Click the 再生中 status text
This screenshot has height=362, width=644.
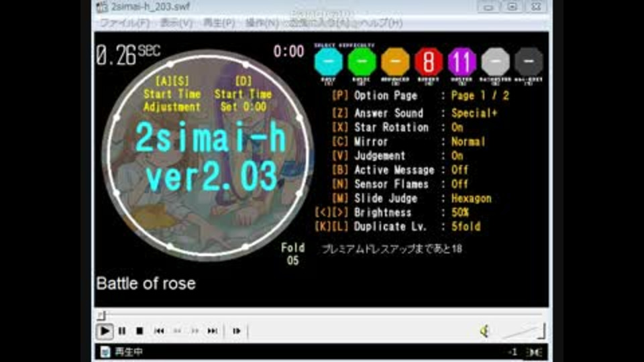(x=129, y=352)
